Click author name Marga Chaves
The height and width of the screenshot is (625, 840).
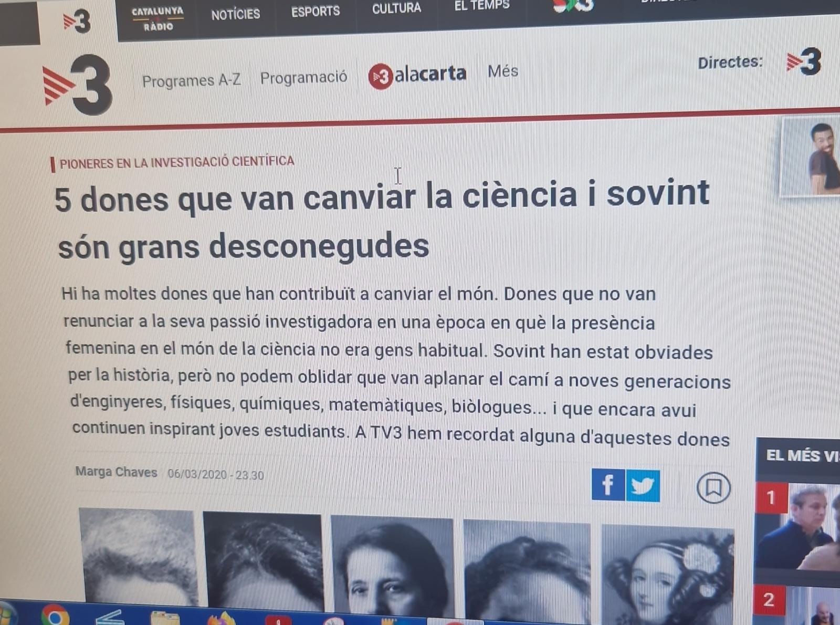116,472
